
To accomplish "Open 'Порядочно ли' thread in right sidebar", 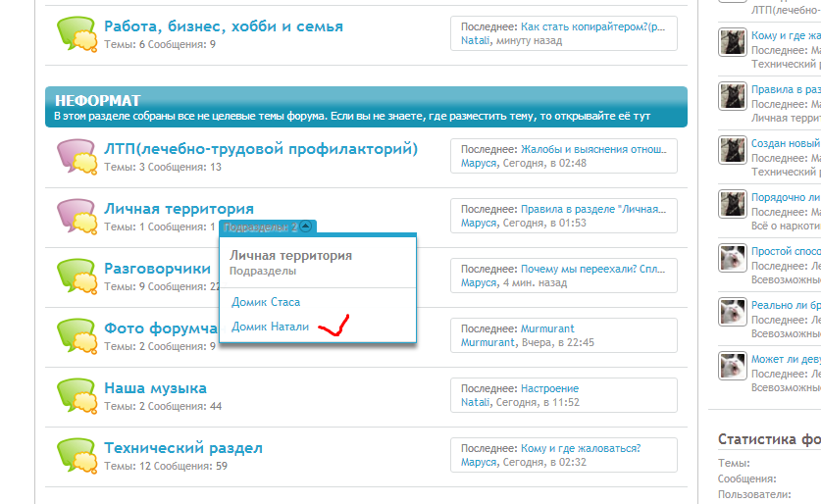I will [x=785, y=197].
